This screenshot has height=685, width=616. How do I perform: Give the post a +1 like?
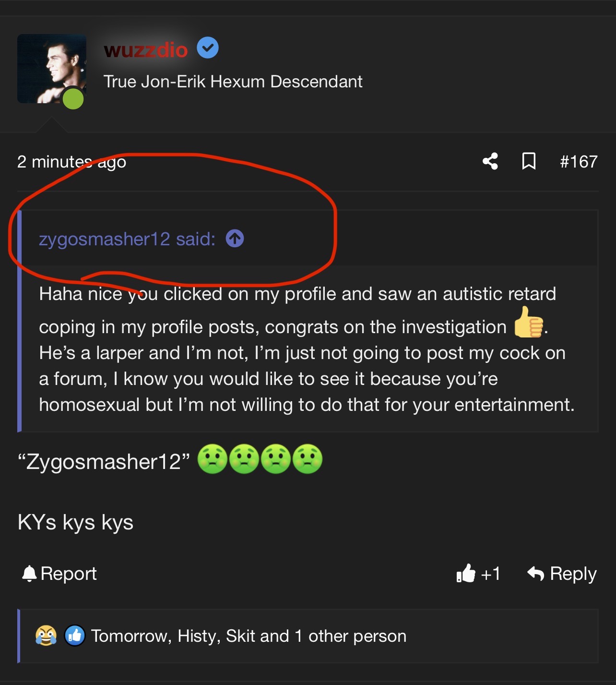[478, 574]
